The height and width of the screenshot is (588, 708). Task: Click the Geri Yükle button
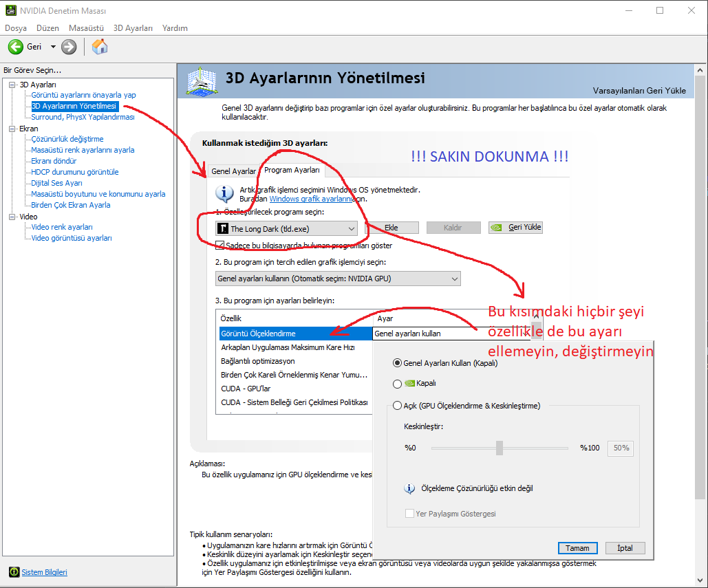[515, 228]
